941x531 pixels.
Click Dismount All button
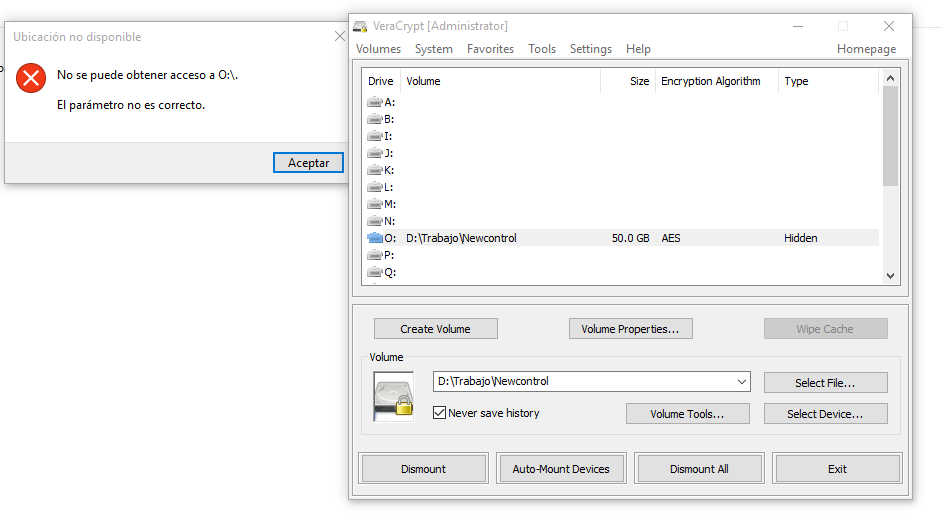click(699, 469)
